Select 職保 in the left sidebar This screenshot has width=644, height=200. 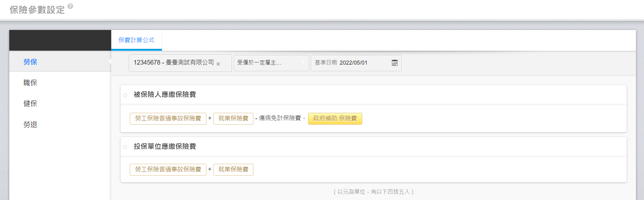[x=30, y=83]
